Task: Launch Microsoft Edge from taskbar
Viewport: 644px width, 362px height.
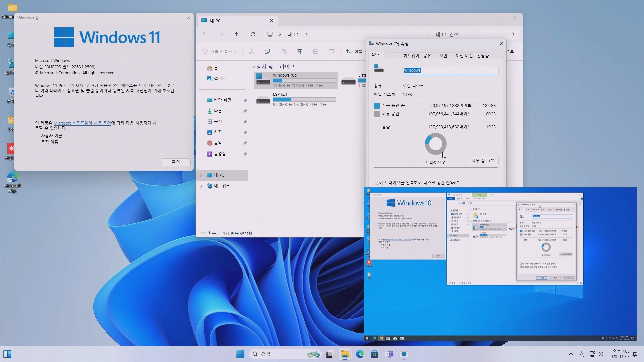Action: coord(360,354)
